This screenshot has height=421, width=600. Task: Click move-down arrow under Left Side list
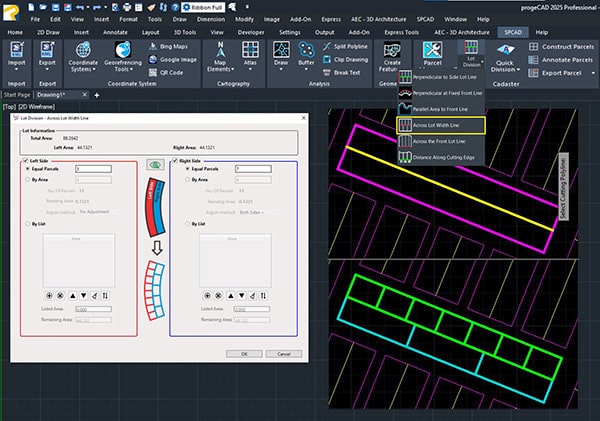tap(83, 295)
